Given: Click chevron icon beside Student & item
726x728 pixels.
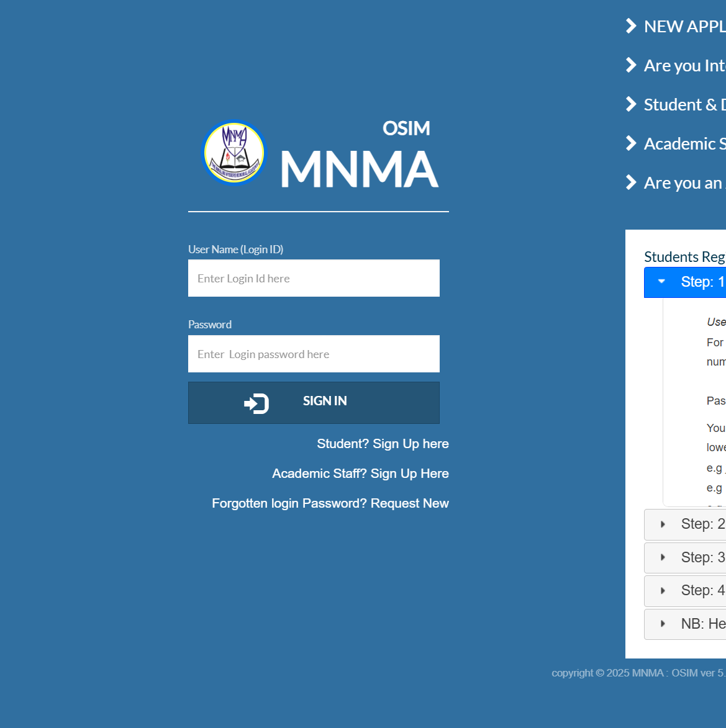Looking at the screenshot, I should tap(631, 104).
